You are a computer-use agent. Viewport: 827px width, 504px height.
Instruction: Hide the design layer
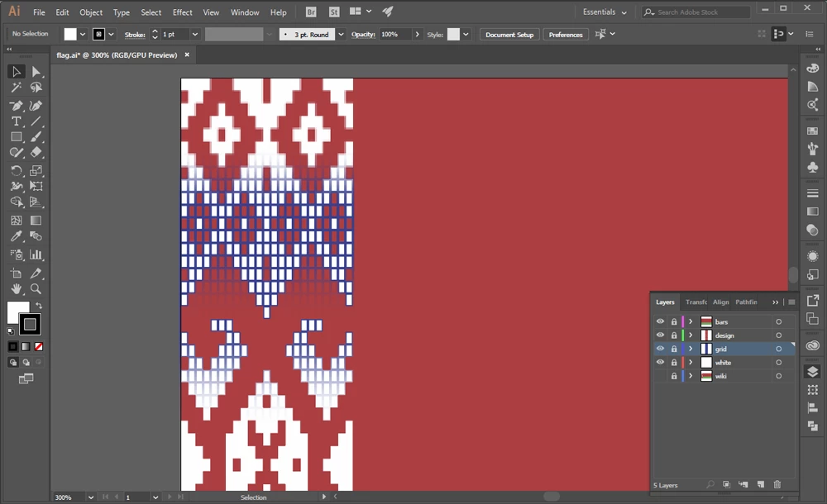[660, 335]
